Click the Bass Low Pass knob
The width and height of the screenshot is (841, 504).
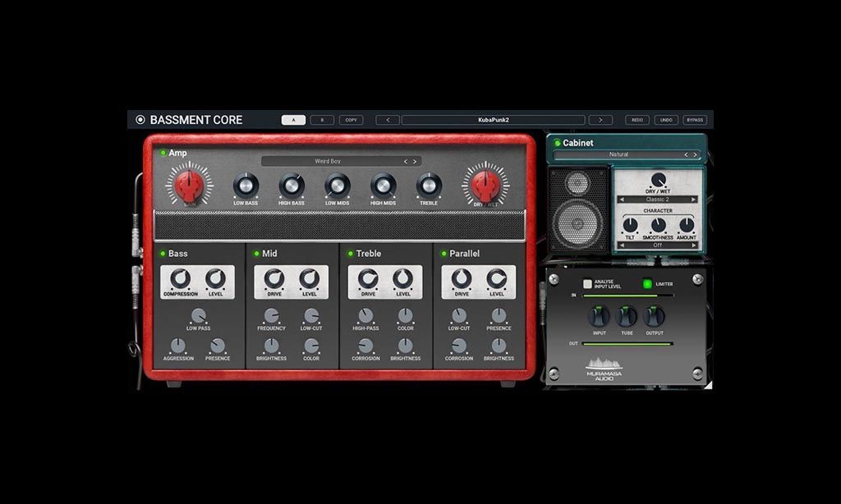(198, 316)
